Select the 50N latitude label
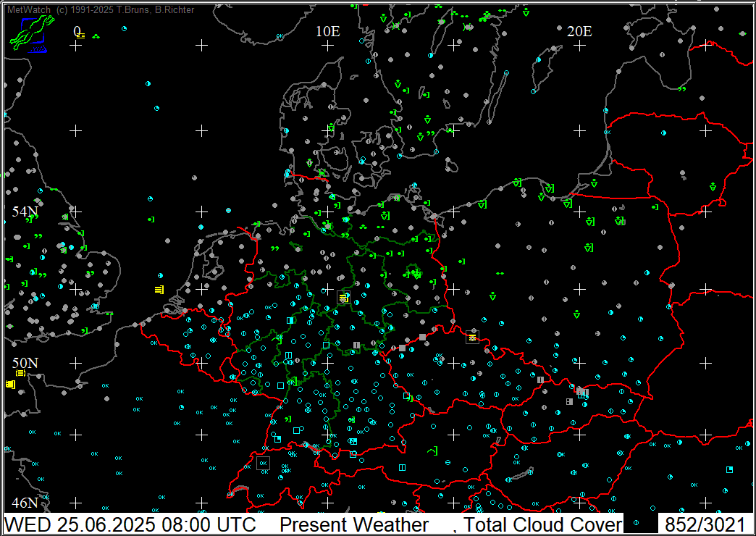Viewport: 756px width, 536px height. pos(25,363)
